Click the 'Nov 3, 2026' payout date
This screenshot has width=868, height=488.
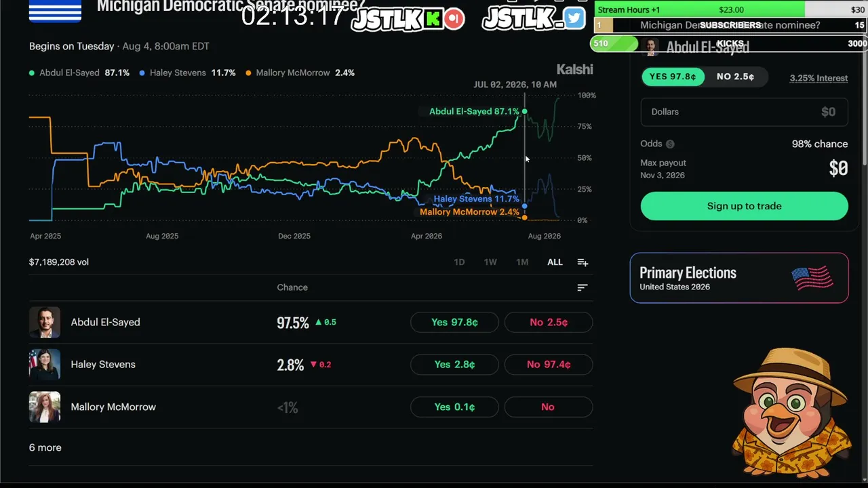(x=663, y=175)
